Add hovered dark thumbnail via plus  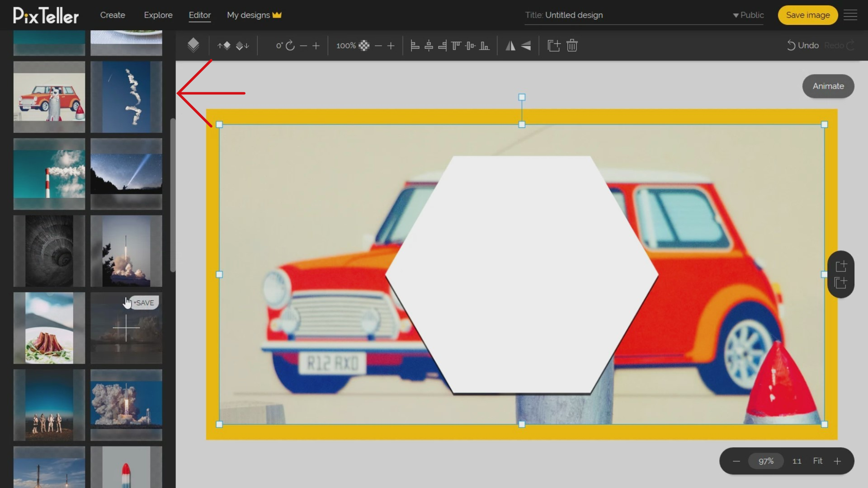pos(126,328)
